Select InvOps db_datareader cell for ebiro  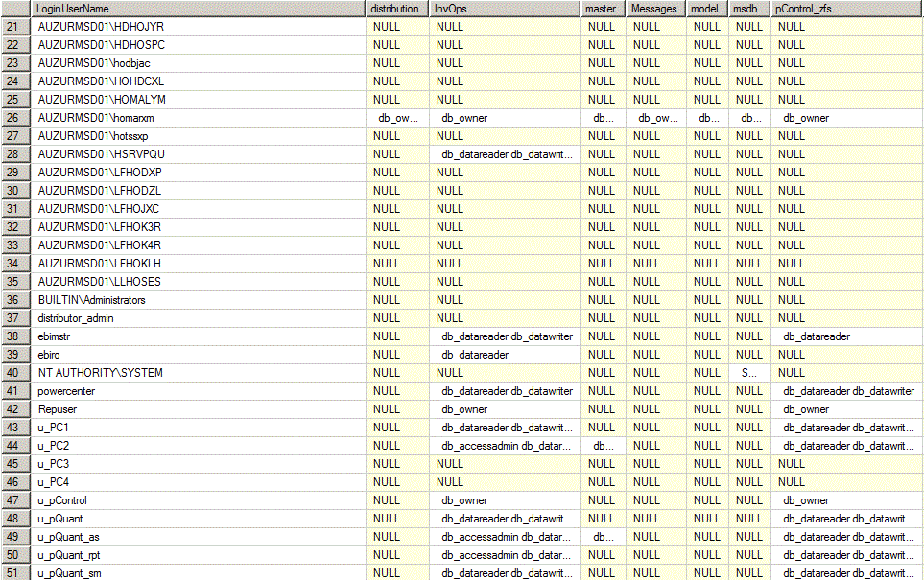point(505,355)
